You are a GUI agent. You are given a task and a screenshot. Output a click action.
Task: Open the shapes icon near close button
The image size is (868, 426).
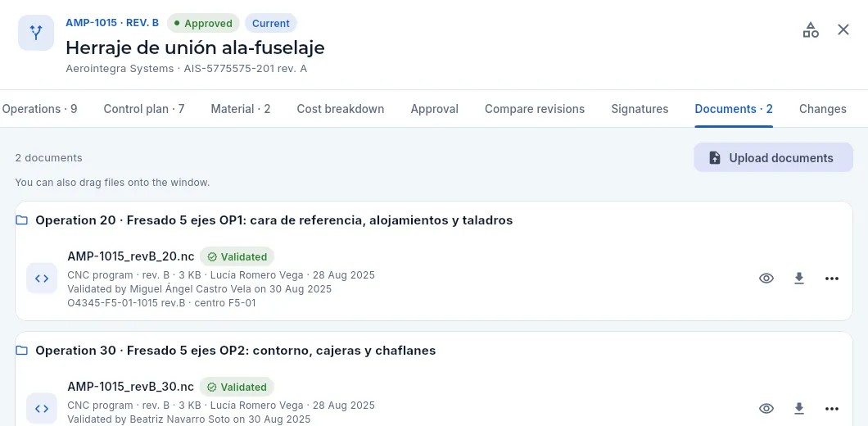click(811, 30)
